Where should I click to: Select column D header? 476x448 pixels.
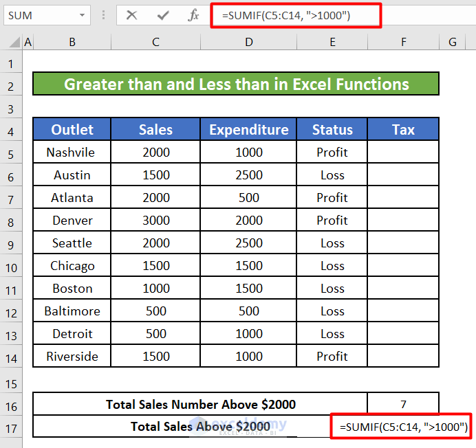(248, 42)
